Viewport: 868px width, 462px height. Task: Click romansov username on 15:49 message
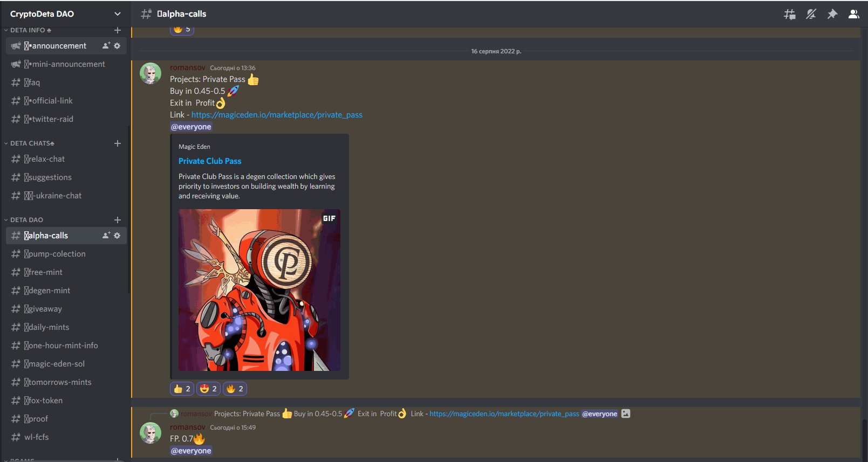click(188, 427)
